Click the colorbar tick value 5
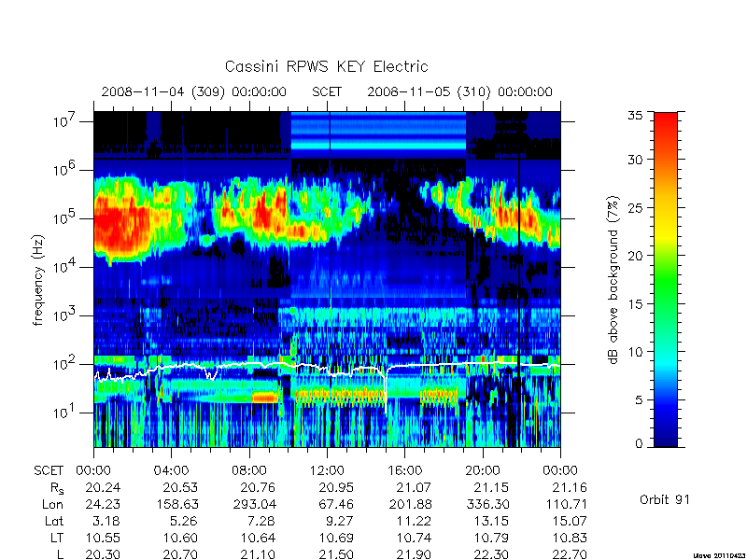The height and width of the screenshot is (560, 747). pos(639,399)
